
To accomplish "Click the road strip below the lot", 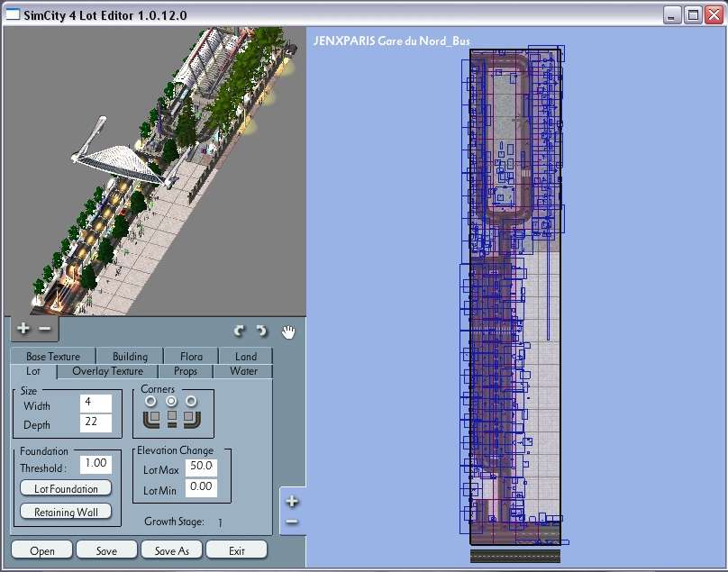I will (x=515, y=556).
